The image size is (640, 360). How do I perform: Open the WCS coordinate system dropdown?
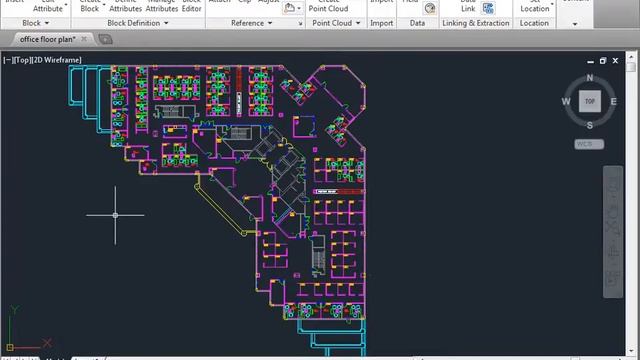click(589, 144)
